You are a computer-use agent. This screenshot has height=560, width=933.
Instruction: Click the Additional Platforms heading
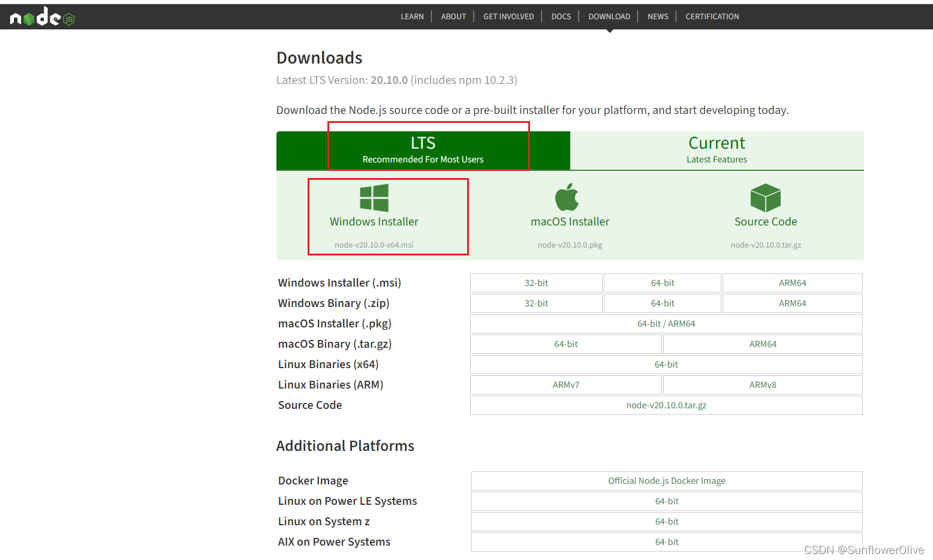coord(345,446)
